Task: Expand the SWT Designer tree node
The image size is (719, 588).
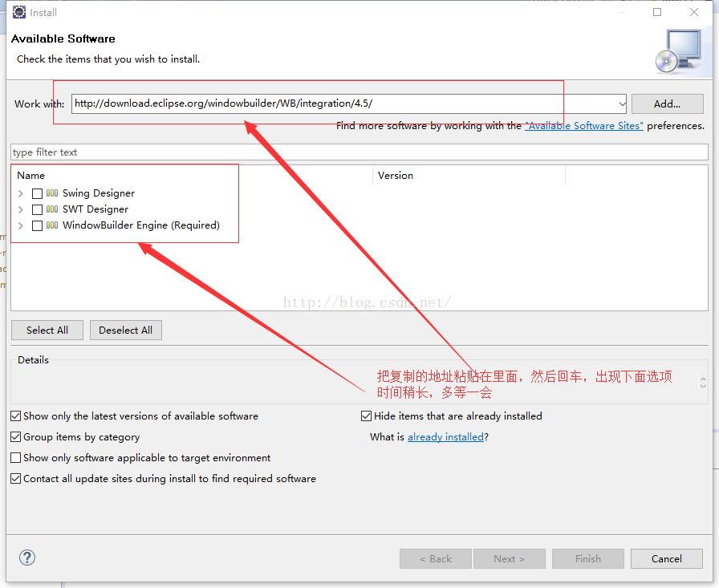Action: pyautogui.click(x=20, y=209)
